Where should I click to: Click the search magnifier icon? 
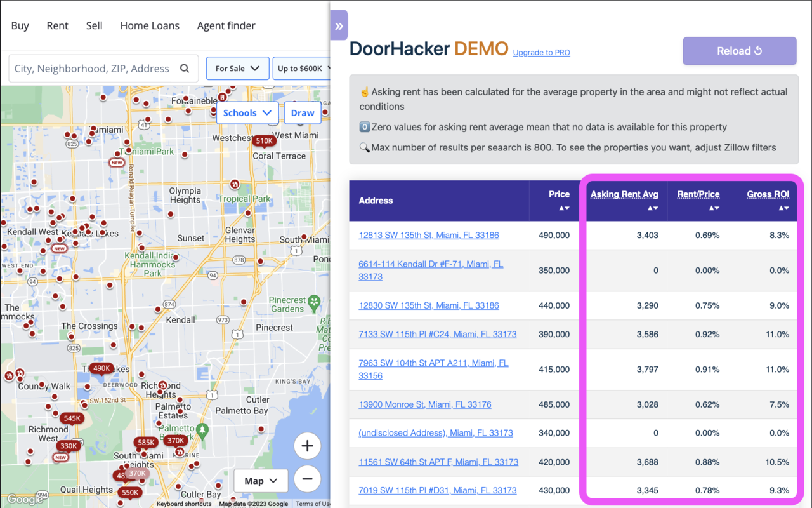point(184,67)
